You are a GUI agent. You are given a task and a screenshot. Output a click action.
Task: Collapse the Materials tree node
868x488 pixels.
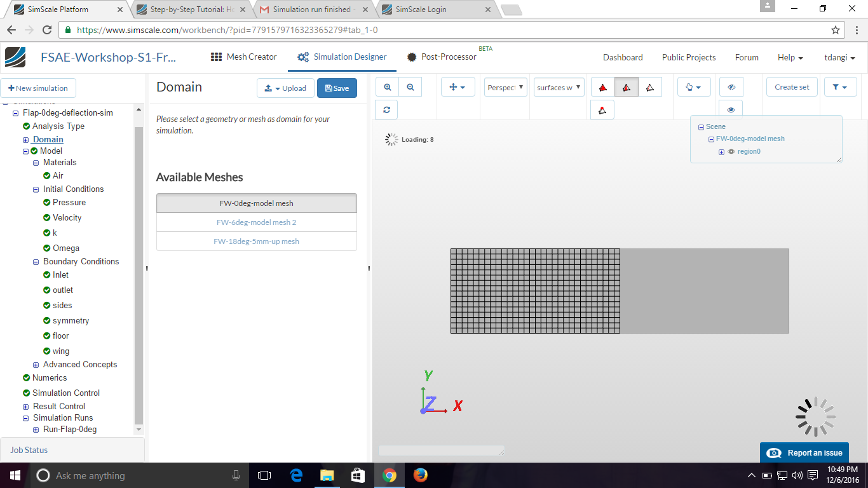pyautogui.click(x=36, y=163)
